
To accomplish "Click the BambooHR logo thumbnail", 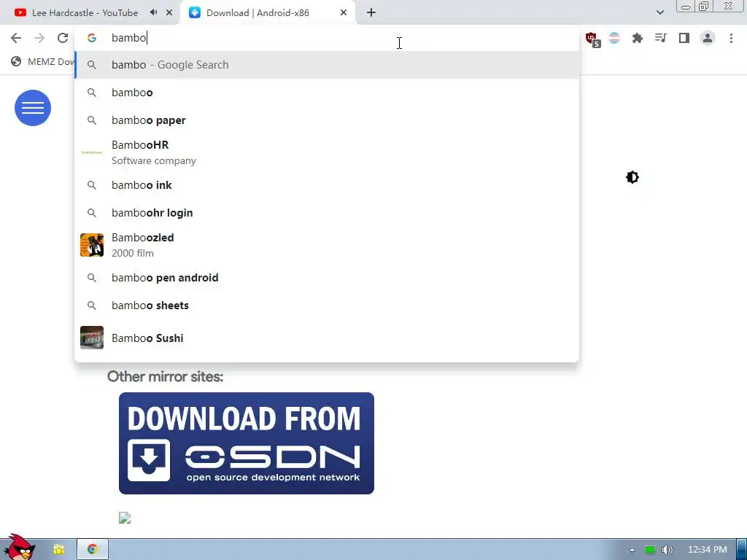I will (92, 152).
